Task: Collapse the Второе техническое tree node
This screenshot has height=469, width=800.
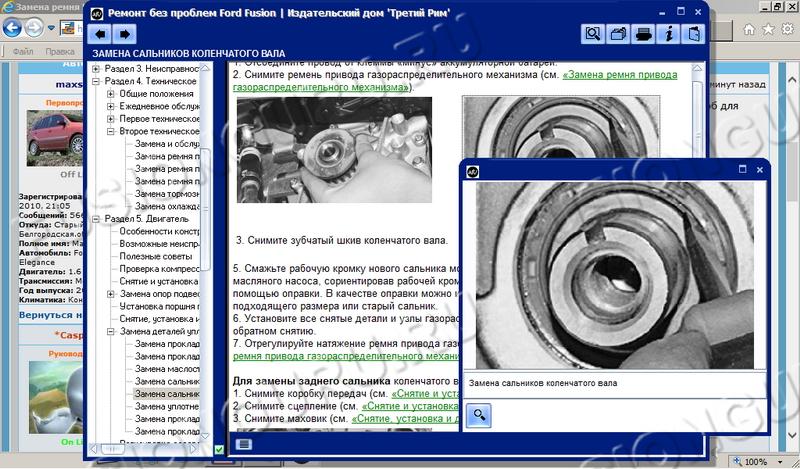Action: click(111, 132)
